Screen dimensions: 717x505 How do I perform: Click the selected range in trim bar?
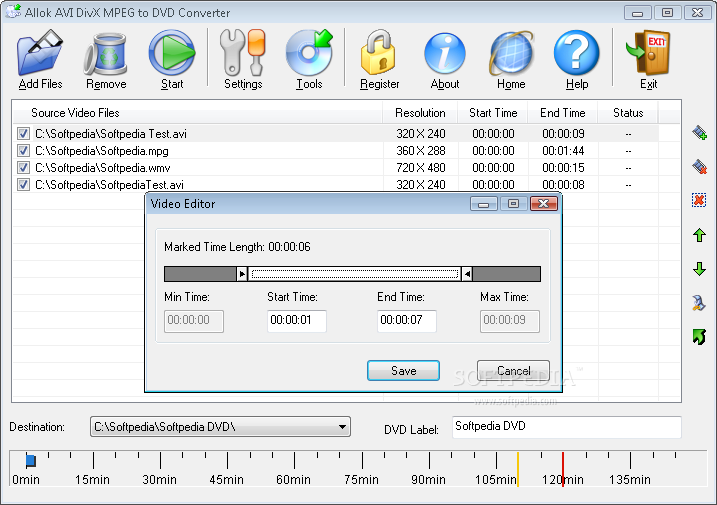pyautogui.click(x=354, y=274)
